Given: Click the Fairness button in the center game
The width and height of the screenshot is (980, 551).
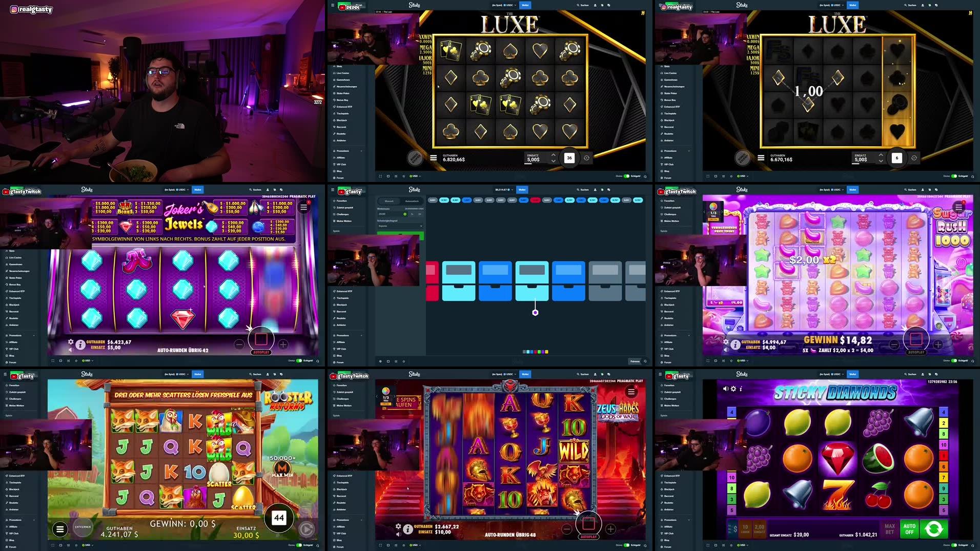Looking at the screenshot, I should pyautogui.click(x=635, y=361).
